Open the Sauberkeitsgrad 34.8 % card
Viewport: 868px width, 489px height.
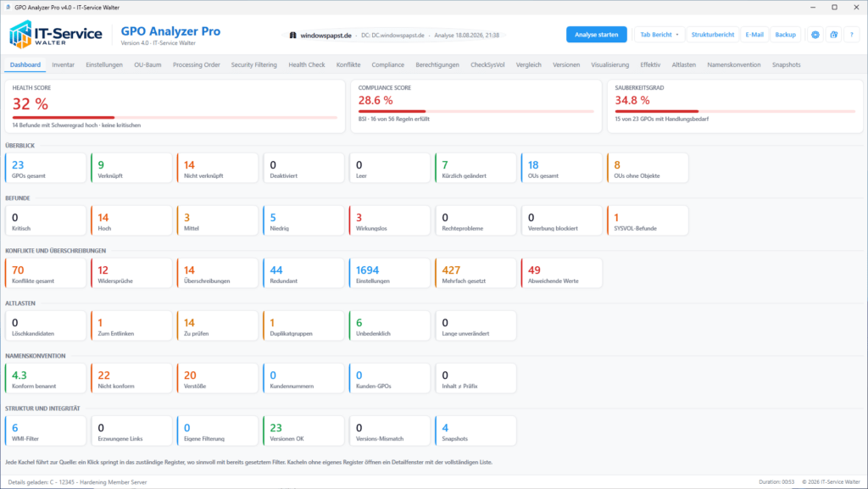coord(735,106)
